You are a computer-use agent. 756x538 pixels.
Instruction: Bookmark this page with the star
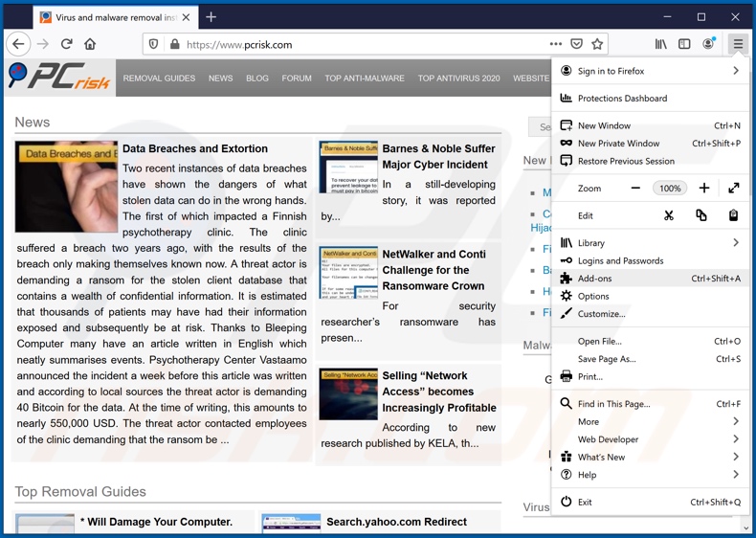[597, 44]
